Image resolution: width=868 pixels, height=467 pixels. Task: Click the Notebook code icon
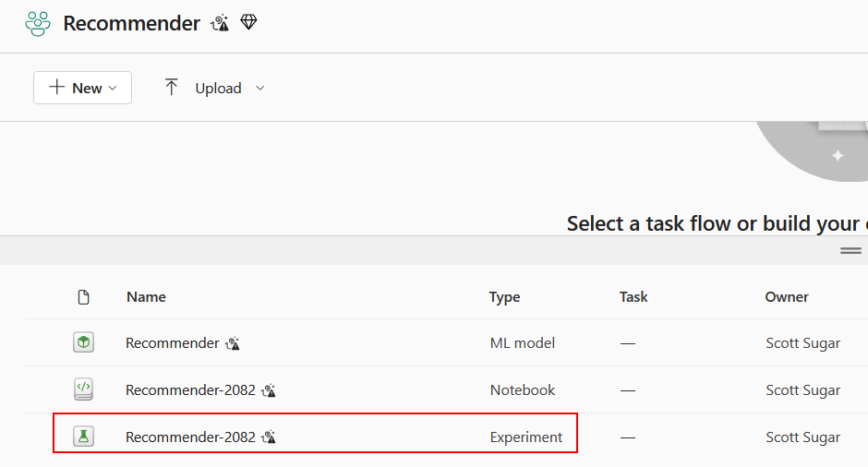(x=84, y=389)
